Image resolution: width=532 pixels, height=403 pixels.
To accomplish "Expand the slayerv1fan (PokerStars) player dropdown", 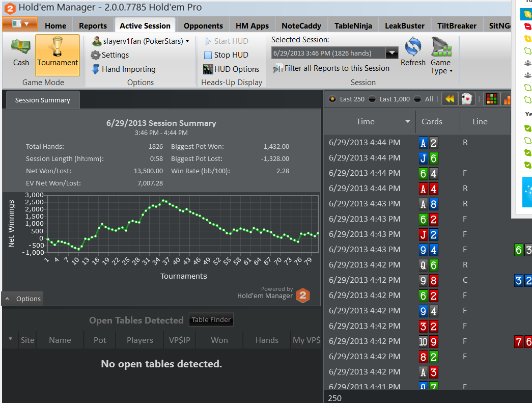I will click(x=187, y=41).
